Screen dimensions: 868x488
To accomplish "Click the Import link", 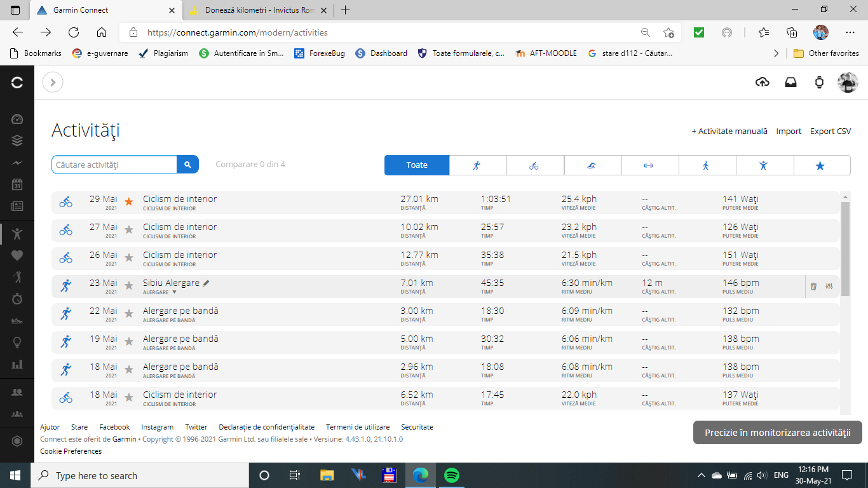I will (789, 131).
